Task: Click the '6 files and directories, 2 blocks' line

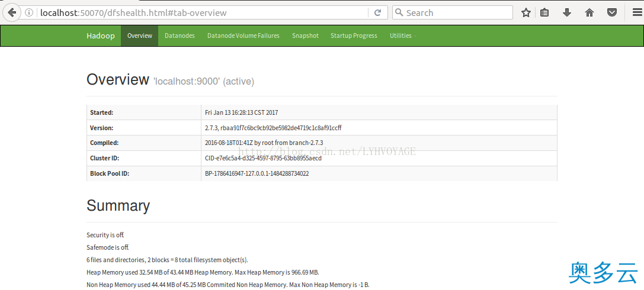Action: coord(167,260)
